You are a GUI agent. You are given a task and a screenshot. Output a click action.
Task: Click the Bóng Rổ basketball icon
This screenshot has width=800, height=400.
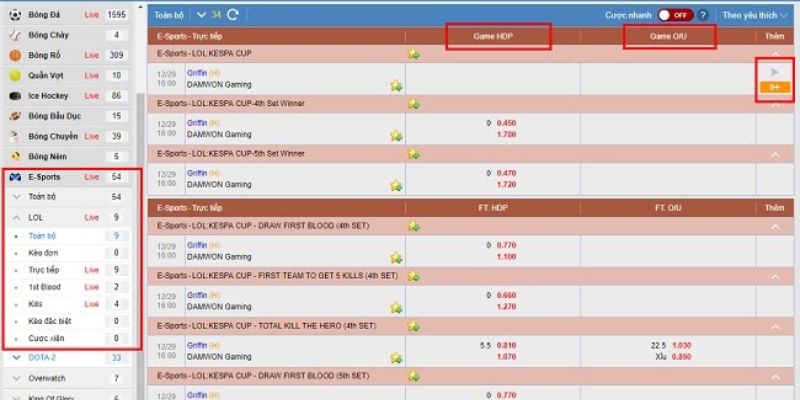click(15, 55)
